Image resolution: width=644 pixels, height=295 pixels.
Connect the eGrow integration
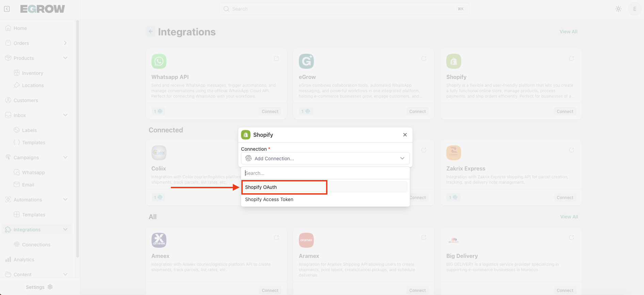point(417,111)
